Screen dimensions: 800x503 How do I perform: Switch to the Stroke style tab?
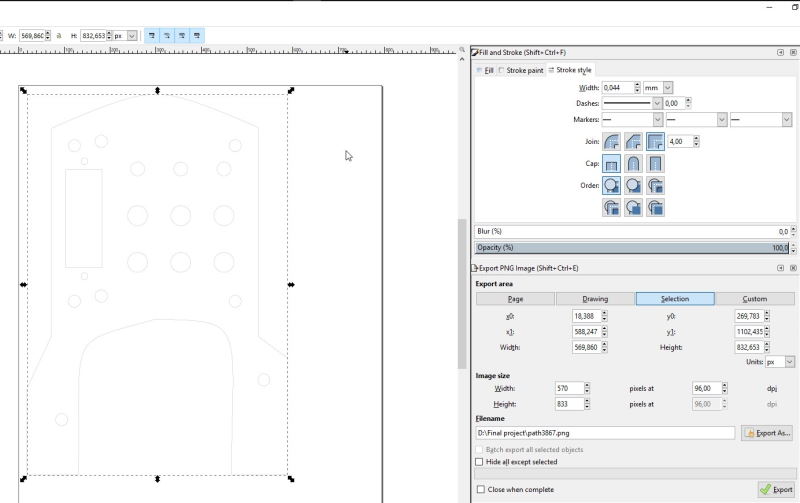(570, 70)
